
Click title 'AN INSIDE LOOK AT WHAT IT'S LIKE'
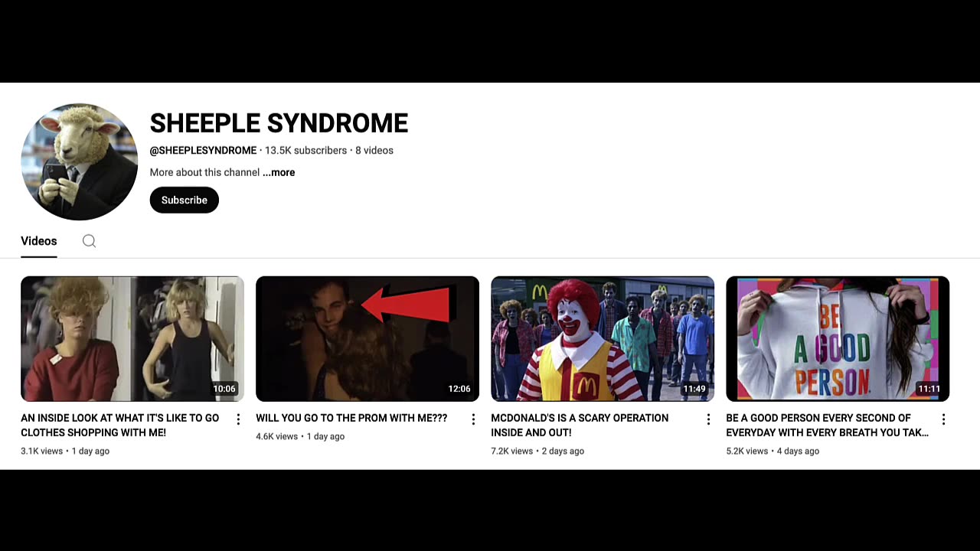point(120,425)
